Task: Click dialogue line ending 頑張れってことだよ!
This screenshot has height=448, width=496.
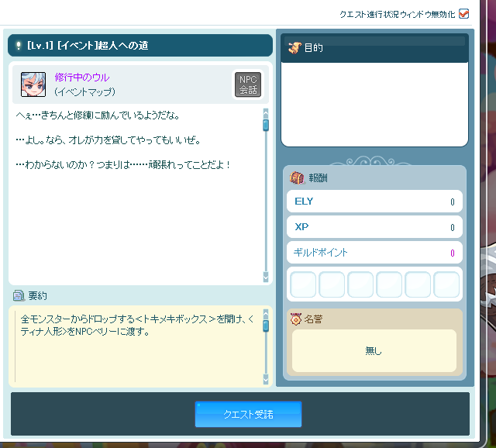Action: tap(123, 164)
